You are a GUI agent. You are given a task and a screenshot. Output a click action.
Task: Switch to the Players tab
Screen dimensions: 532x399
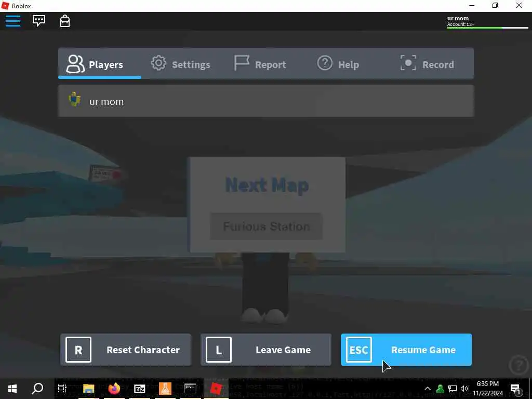pyautogui.click(x=100, y=64)
